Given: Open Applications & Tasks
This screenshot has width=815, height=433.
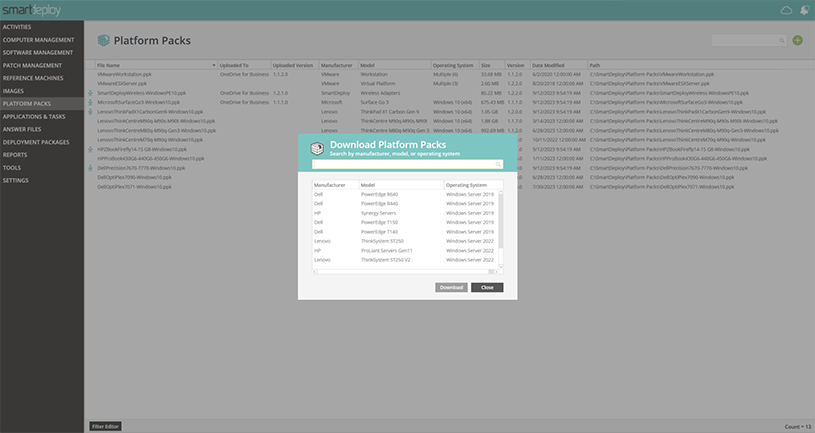Looking at the screenshot, I should (x=34, y=116).
